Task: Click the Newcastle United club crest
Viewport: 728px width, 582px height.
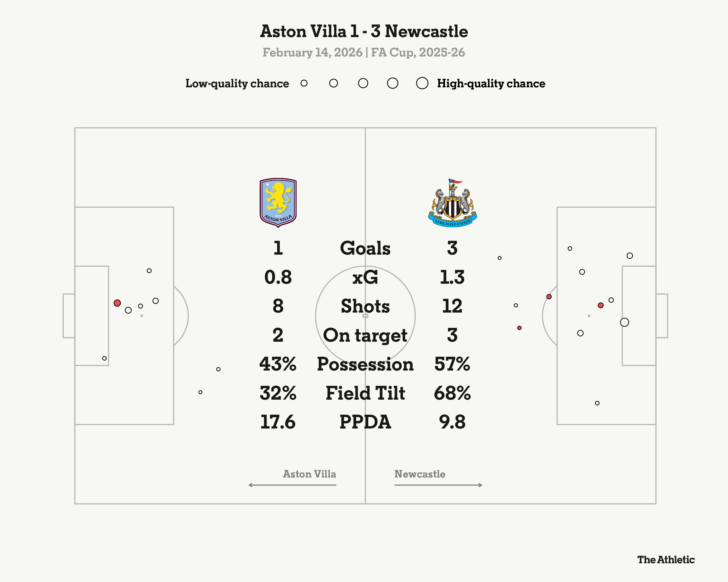Action: (453, 203)
